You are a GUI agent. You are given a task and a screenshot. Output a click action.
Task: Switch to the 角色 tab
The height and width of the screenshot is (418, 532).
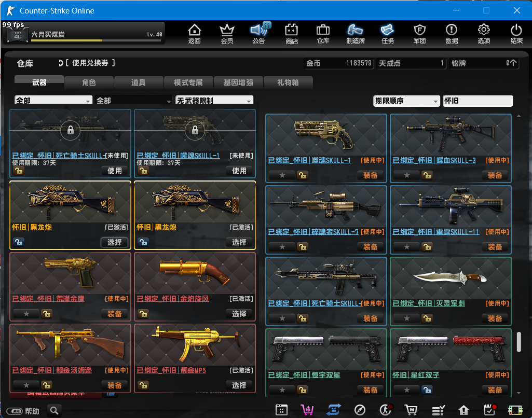pos(89,82)
